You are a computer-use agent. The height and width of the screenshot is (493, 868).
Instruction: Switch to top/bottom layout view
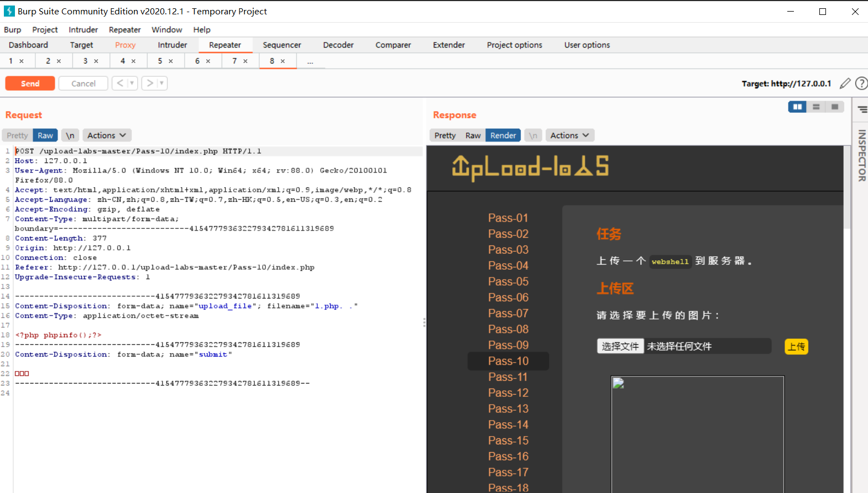pyautogui.click(x=816, y=107)
